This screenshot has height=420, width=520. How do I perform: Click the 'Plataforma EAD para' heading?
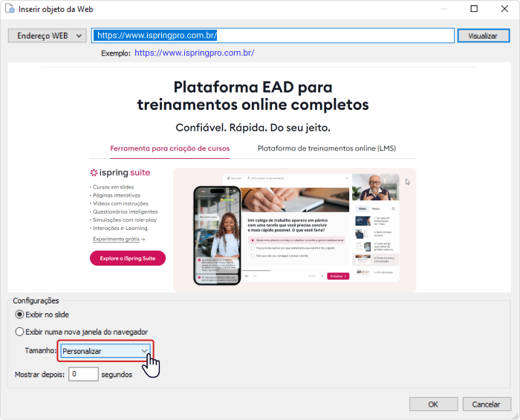point(253,87)
